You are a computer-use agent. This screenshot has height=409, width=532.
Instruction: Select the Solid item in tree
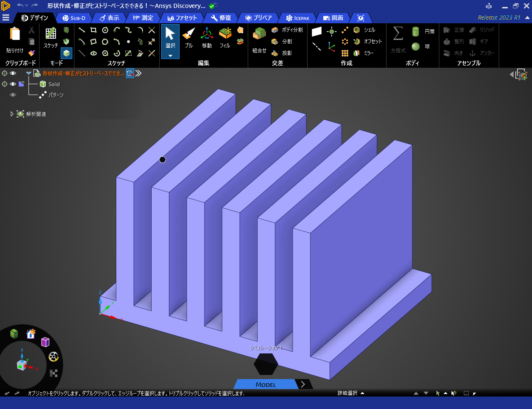pyautogui.click(x=54, y=84)
